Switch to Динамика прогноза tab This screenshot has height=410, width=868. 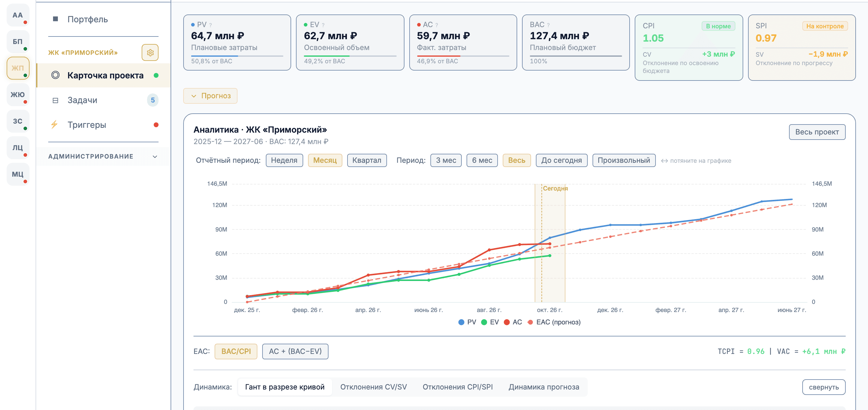click(544, 387)
